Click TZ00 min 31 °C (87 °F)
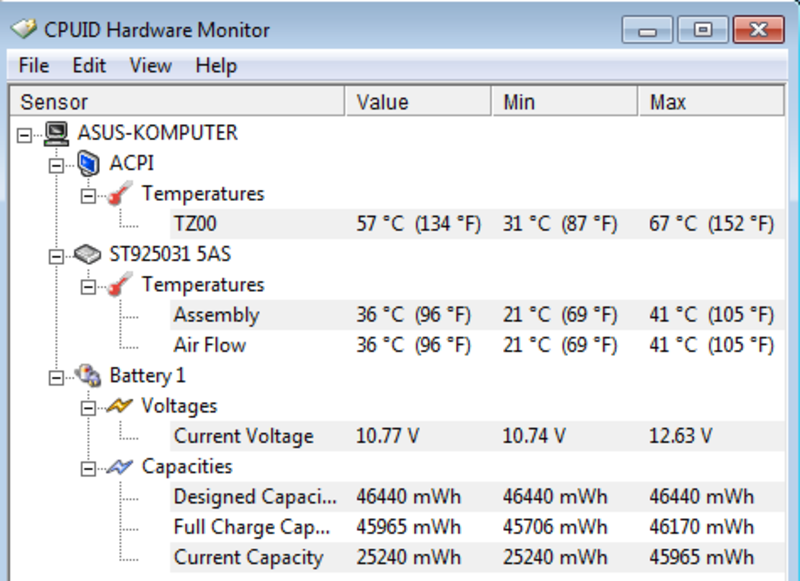This screenshot has height=581, width=800. (x=560, y=224)
